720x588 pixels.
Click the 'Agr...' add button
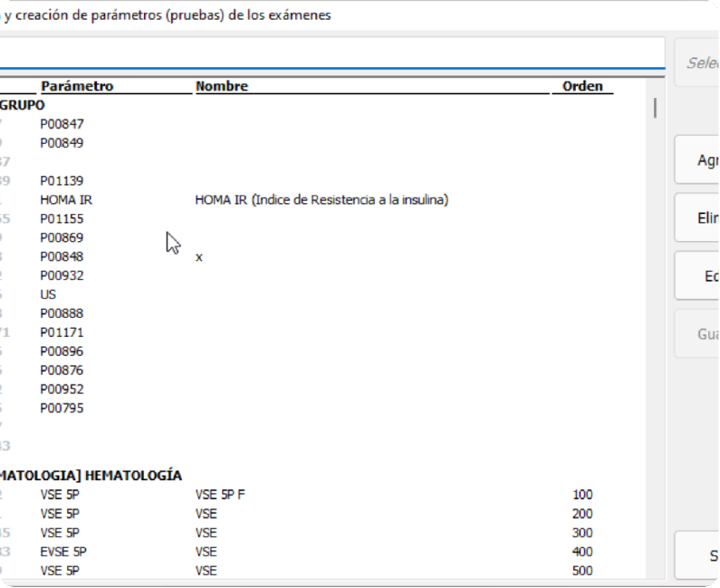697,160
